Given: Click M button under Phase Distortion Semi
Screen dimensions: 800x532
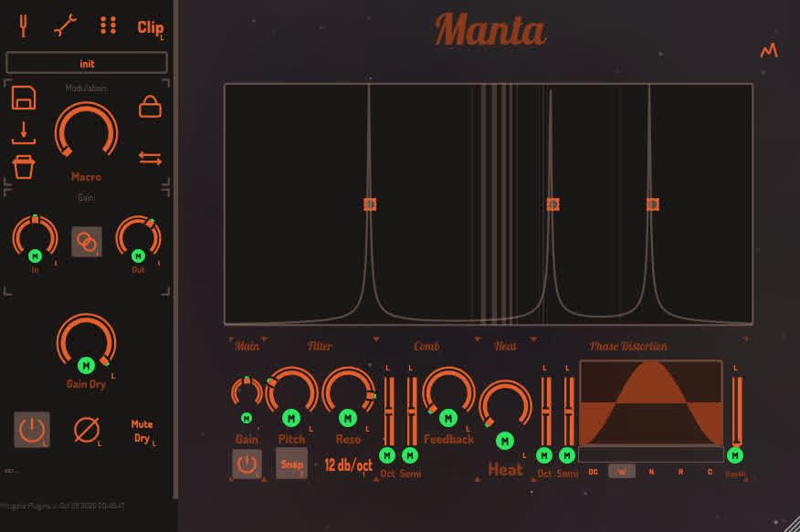Looking at the screenshot, I should 567,455.
